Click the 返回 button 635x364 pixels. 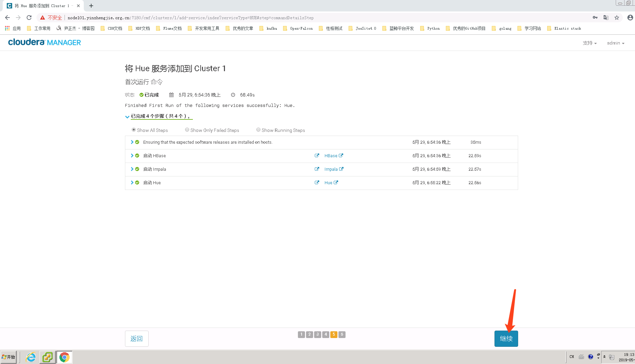pos(136,338)
